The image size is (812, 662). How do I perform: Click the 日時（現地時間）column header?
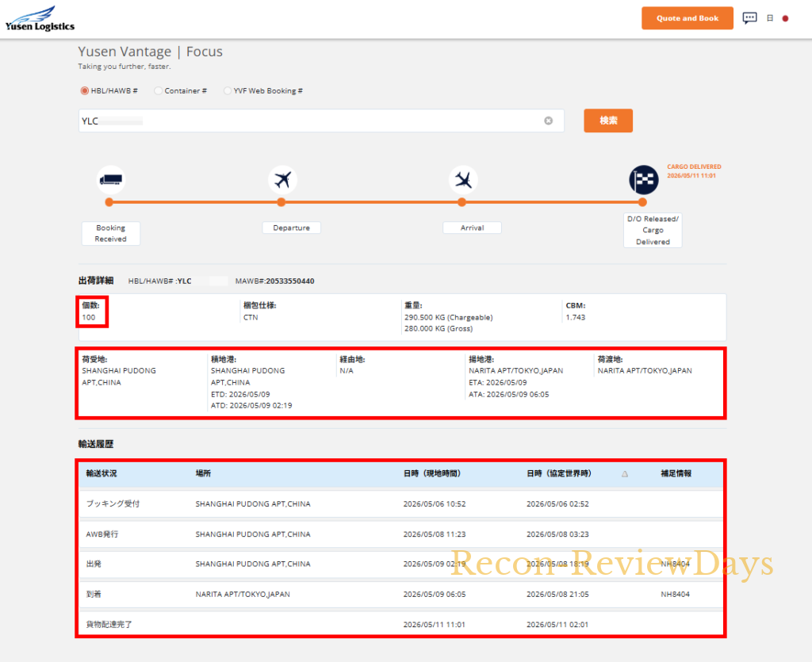tap(432, 473)
